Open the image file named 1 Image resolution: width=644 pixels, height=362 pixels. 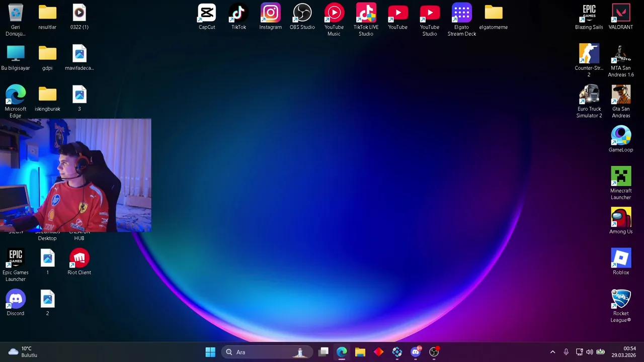[x=47, y=262]
